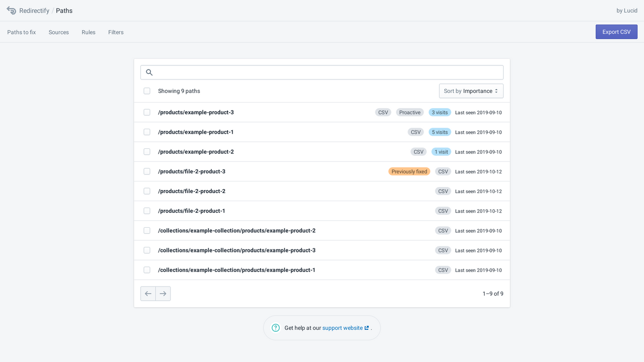Go to next page arrow

pos(163,294)
